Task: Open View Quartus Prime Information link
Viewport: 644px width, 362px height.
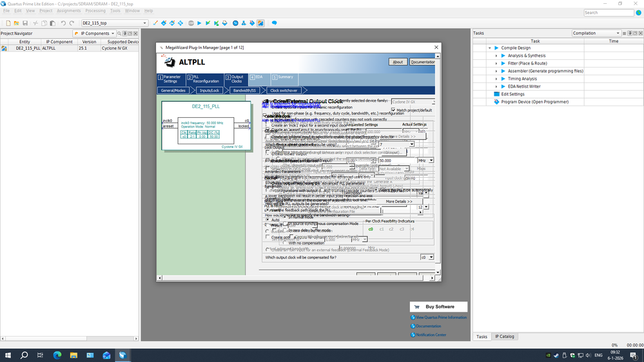Action: pos(441,318)
